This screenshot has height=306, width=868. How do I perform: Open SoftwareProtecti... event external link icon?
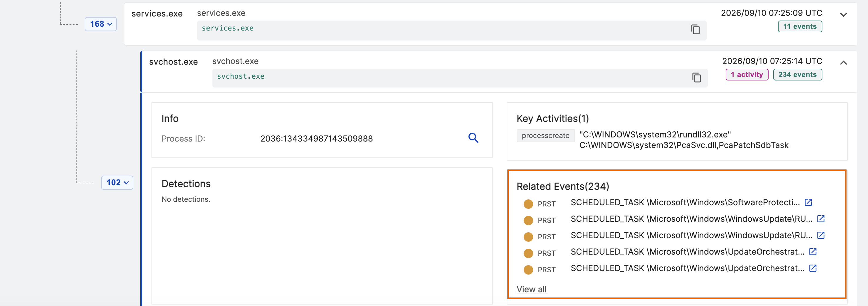click(808, 202)
